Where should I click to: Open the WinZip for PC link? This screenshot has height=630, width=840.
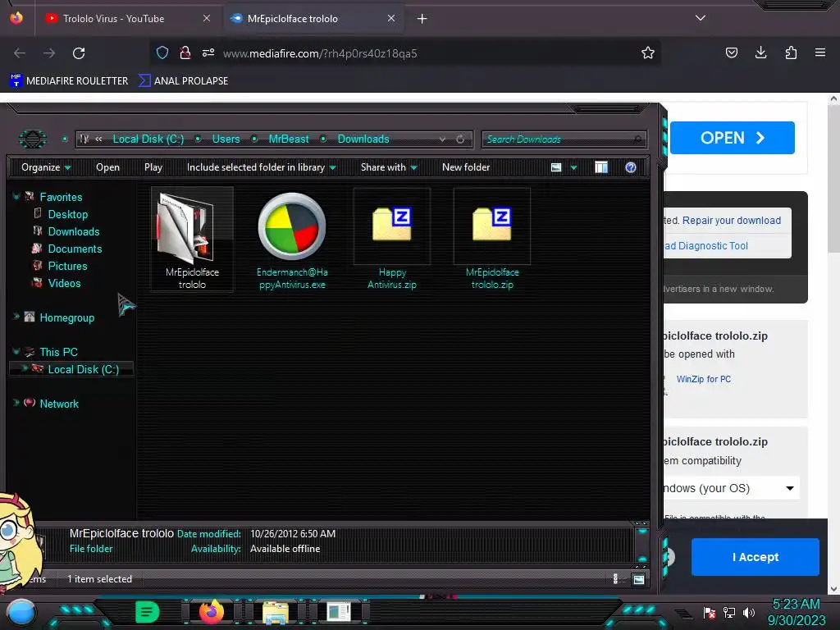tap(703, 379)
